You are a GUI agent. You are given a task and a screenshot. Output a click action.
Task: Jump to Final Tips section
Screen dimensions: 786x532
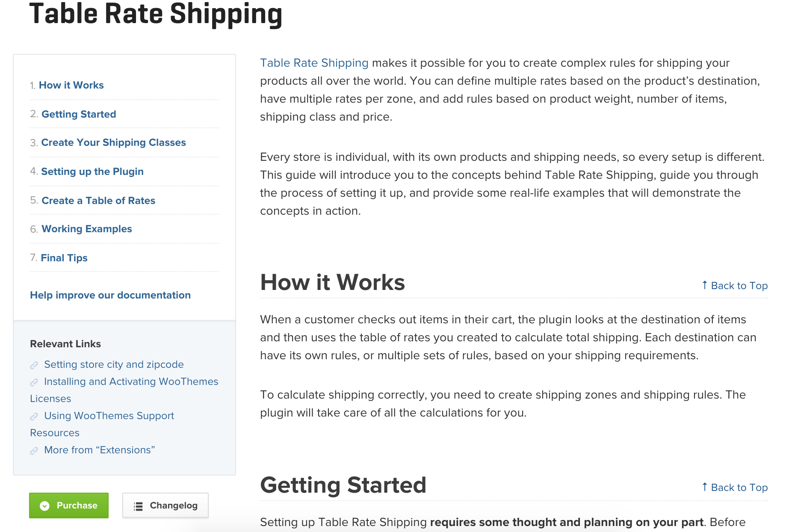pos(64,258)
